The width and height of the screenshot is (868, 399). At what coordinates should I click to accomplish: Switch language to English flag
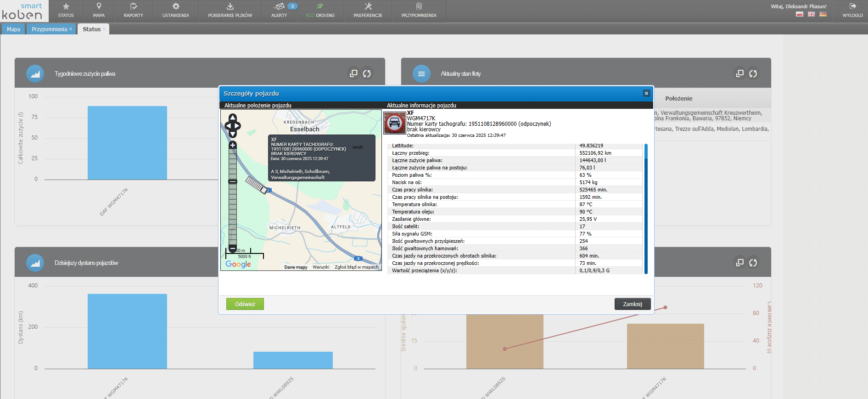coord(812,14)
